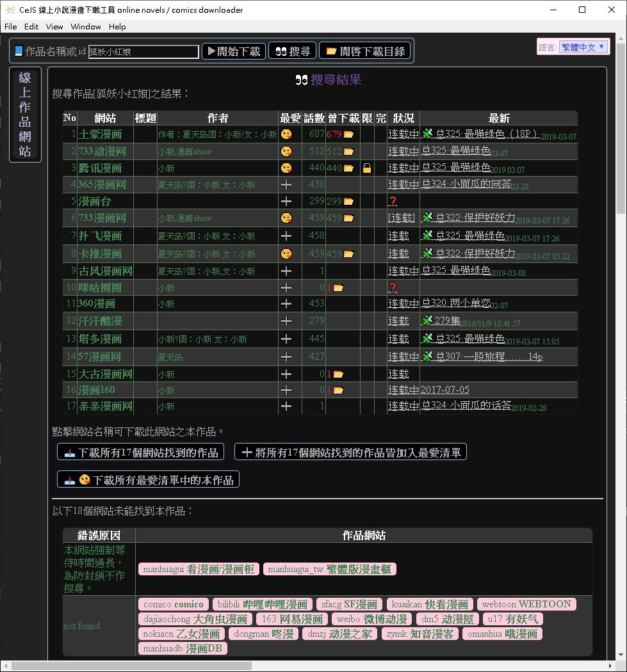
Task: Add 360漫画 to favorites with plus
Action: tap(286, 304)
